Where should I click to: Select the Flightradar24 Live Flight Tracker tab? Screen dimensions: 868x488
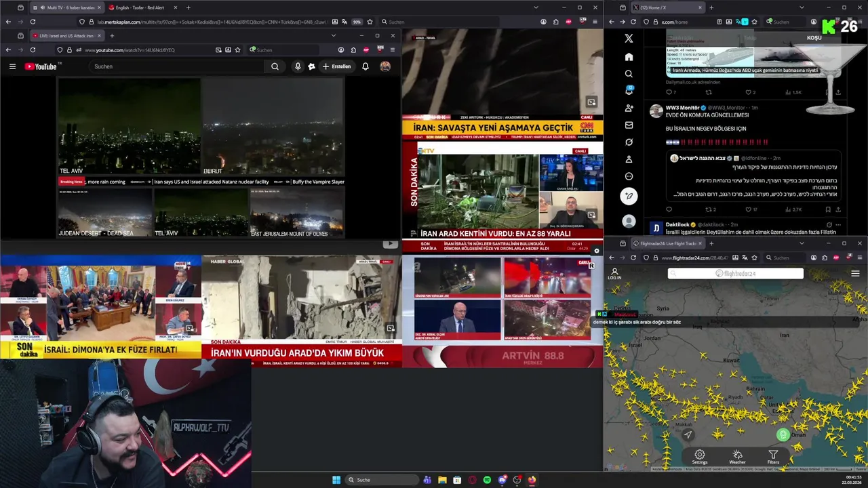(668, 243)
